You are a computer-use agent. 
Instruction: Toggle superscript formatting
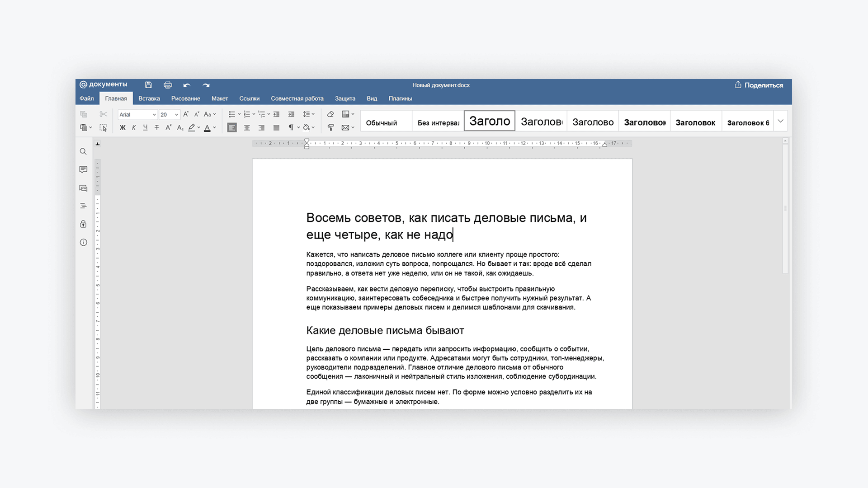pos(168,127)
